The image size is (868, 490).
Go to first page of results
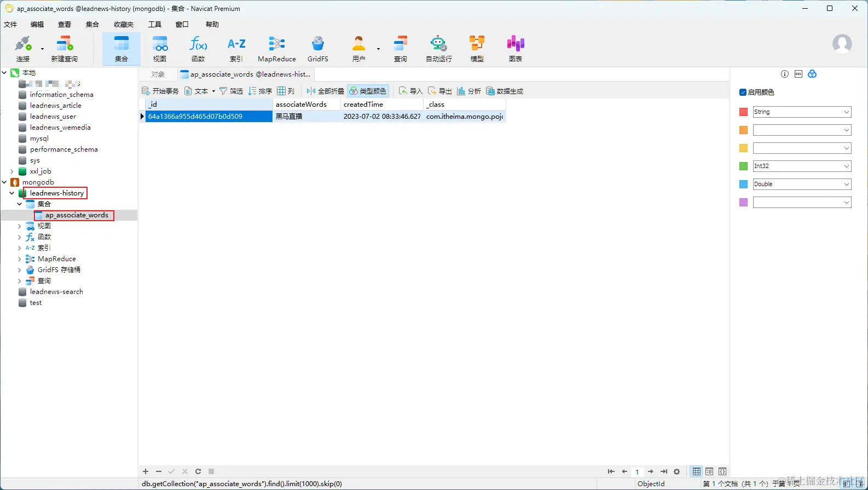611,471
